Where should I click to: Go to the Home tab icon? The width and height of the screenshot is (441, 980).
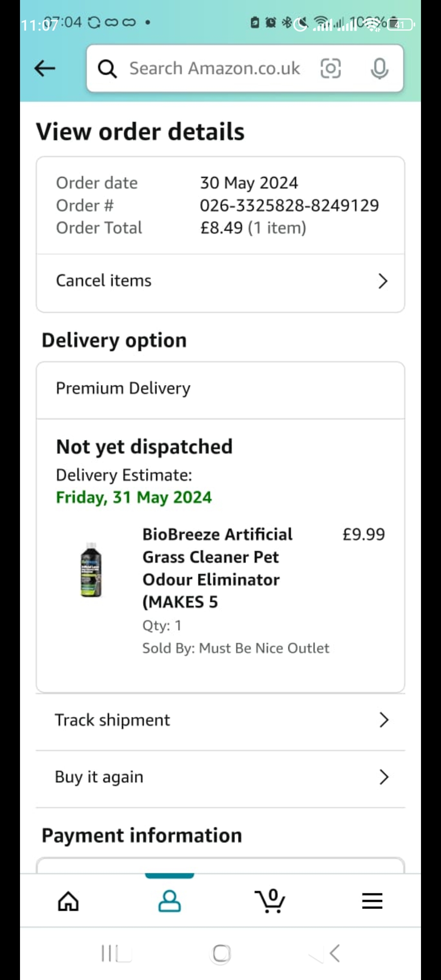(68, 901)
